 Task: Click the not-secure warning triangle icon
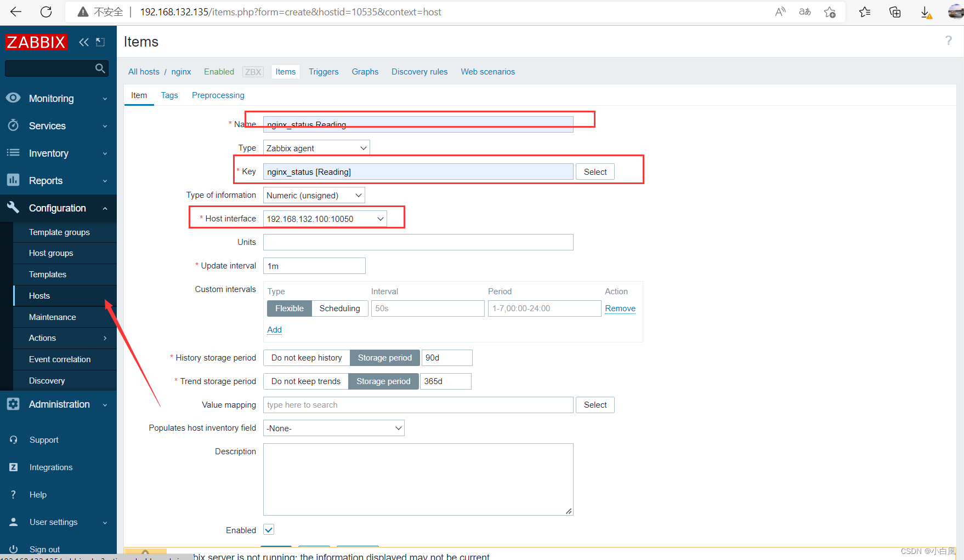coord(83,12)
